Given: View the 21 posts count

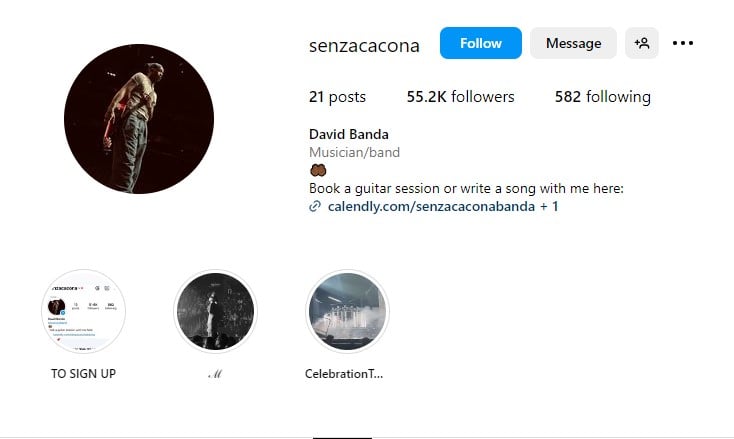Looking at the screenshot, I should coord(337,97).
